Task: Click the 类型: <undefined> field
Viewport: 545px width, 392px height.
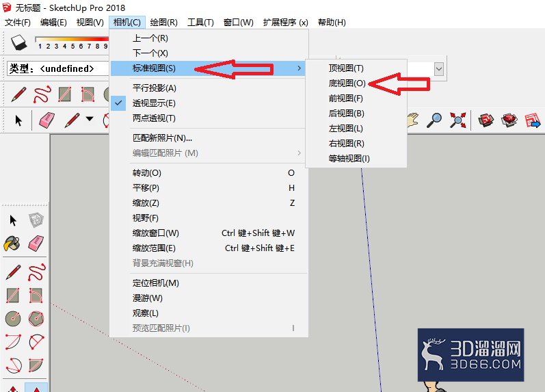Action: pyautogui.click(x=58, y=68)
